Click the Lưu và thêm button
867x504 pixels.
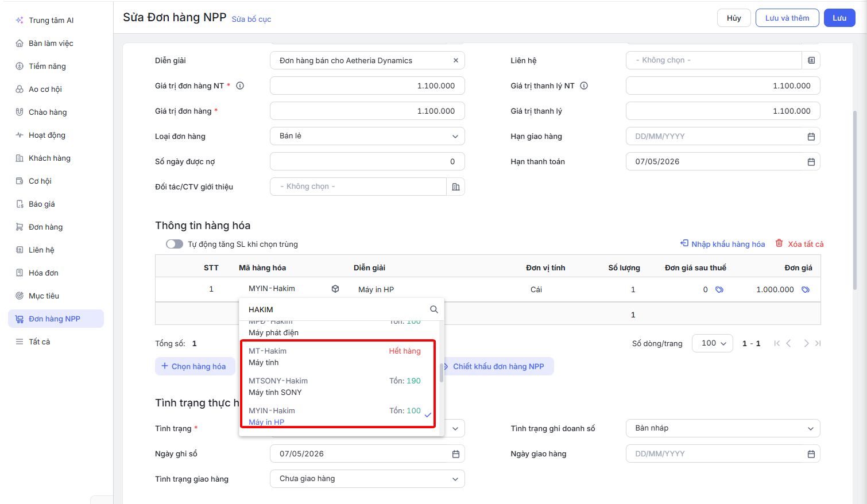pos(787,18)
